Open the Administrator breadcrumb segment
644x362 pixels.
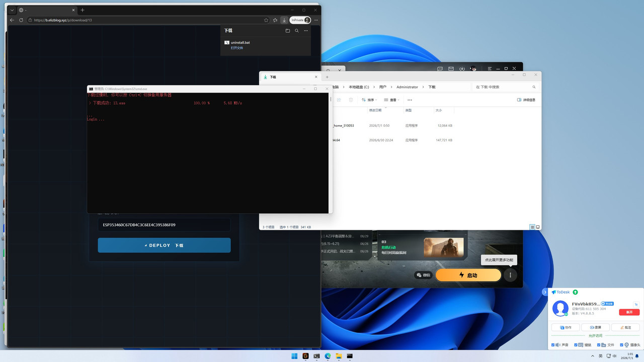coord(407,87)
